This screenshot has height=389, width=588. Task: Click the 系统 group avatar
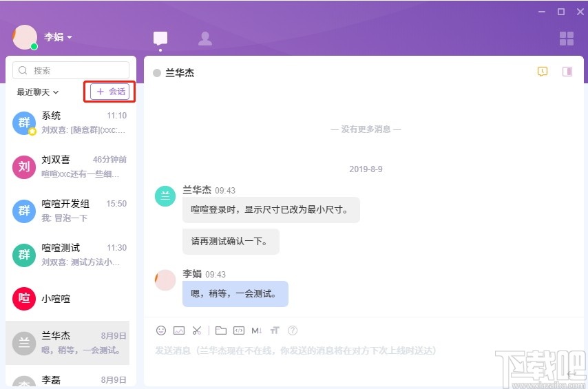point(24,123)
